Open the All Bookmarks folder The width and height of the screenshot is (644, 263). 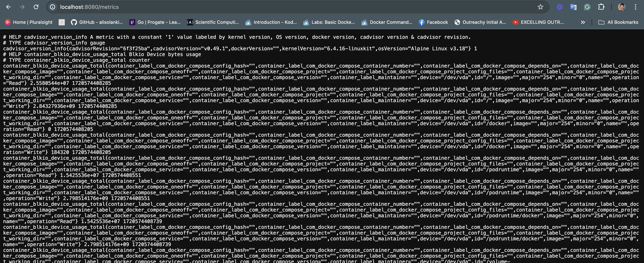click(x=618, y=22)
